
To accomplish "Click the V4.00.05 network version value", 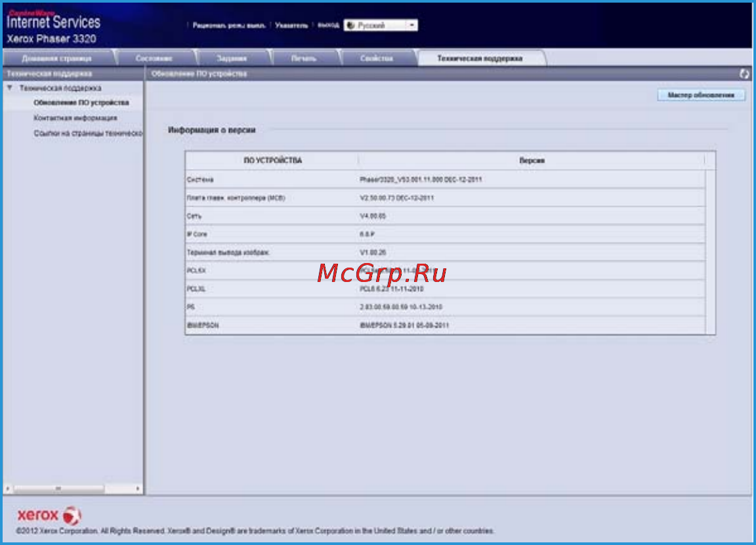I will click(373, 216).
